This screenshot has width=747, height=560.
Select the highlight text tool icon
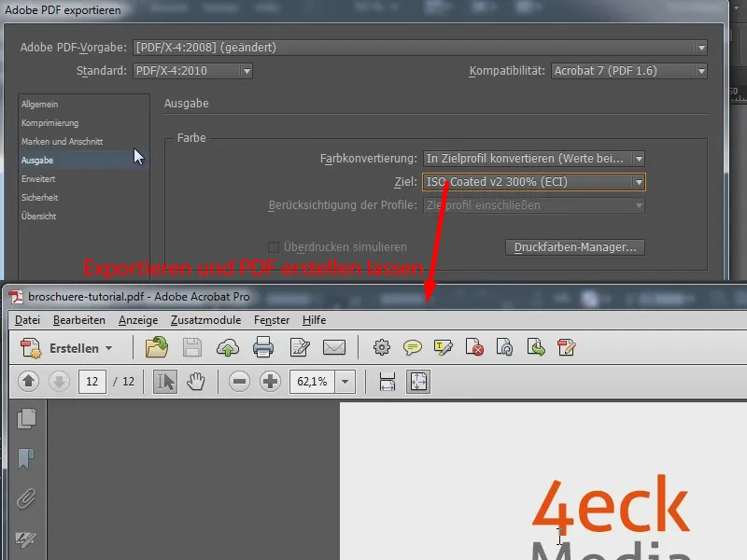[443, 347]
